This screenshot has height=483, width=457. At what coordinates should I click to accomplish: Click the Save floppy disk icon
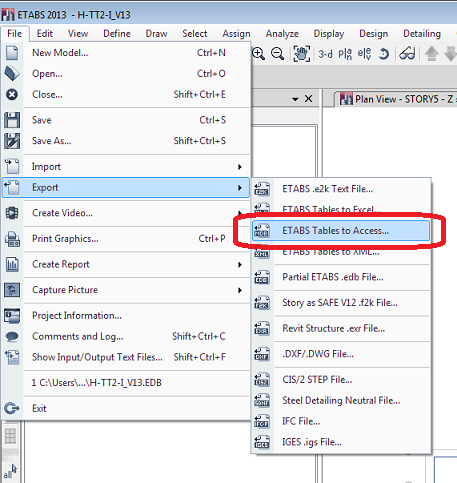tap(12, 120)
